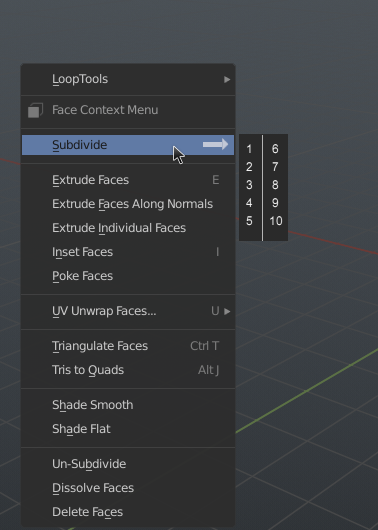378x530 pixels.
Task: Choose Delete Faces
Action: tap(128, 512)
